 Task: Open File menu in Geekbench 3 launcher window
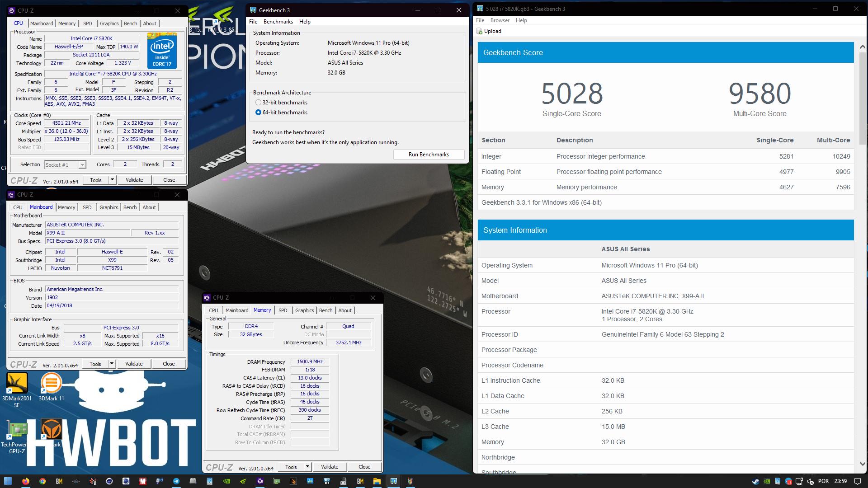coord(253,22)
